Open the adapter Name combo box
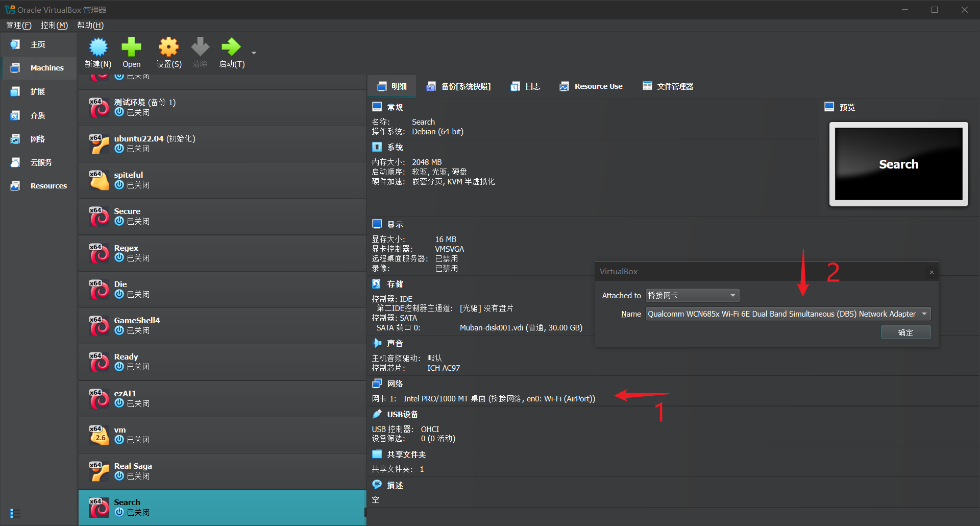The width and height of the screenshot is (980, 526). pos(788,314)
